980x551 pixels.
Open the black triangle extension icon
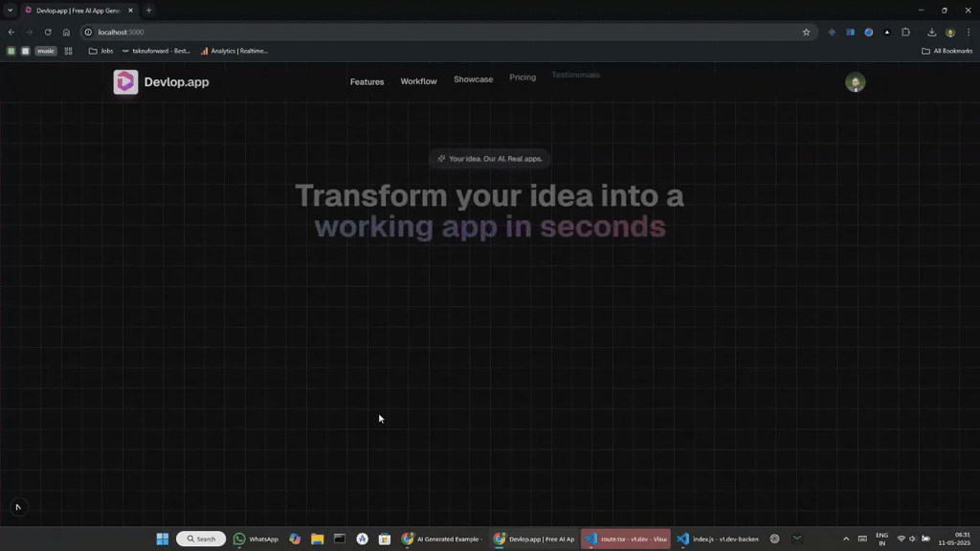click(887, 33)
